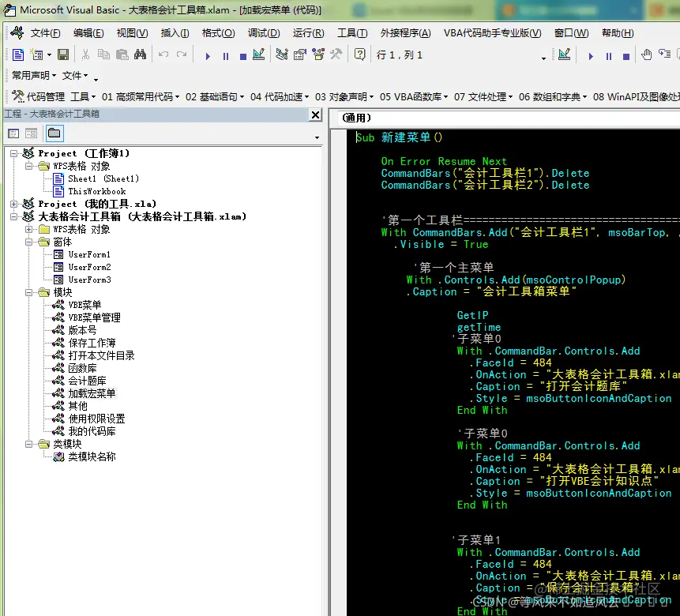The height and width of the screenshot is (616, 680).
Task: Open Find with the binoculars icon
Action: pos(140,54)
